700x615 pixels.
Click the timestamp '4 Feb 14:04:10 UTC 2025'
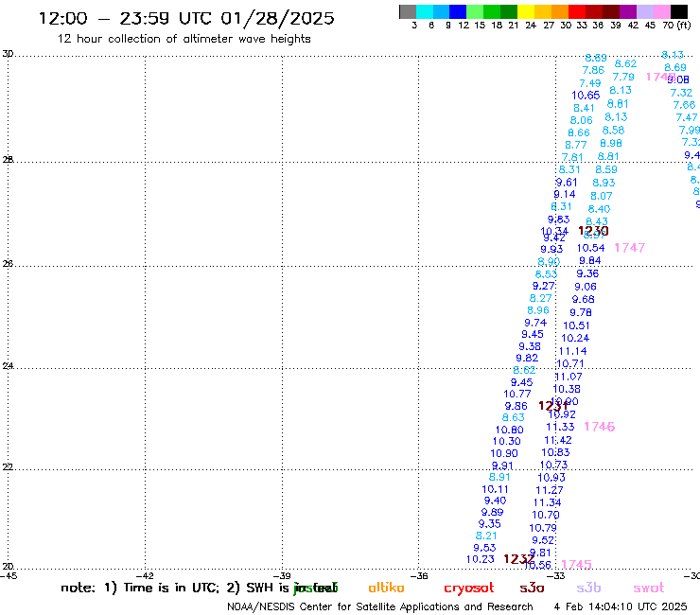[621, 606]
